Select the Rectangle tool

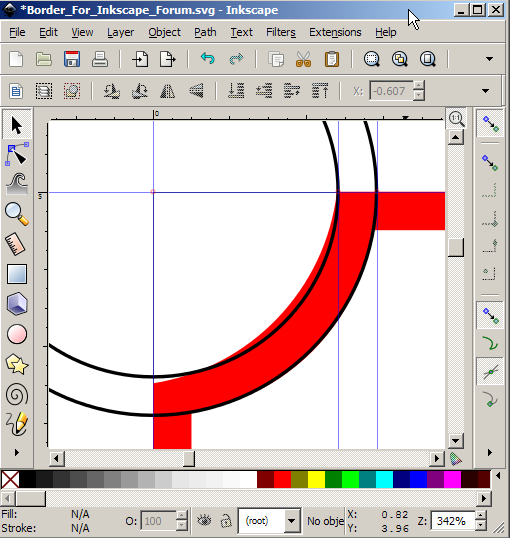coord(17,274)
